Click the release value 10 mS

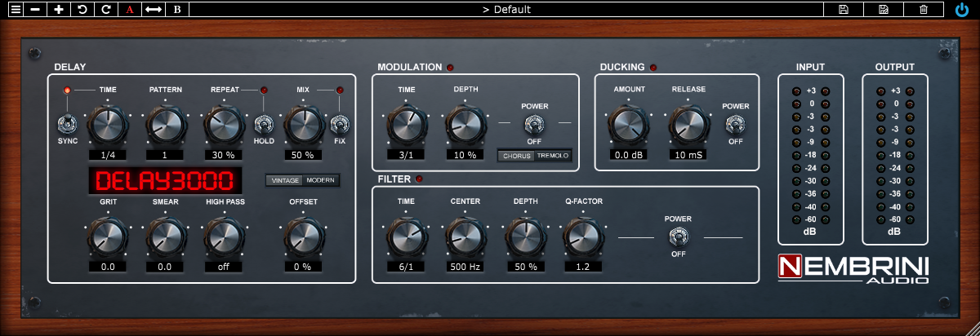[x=688, y=154]
